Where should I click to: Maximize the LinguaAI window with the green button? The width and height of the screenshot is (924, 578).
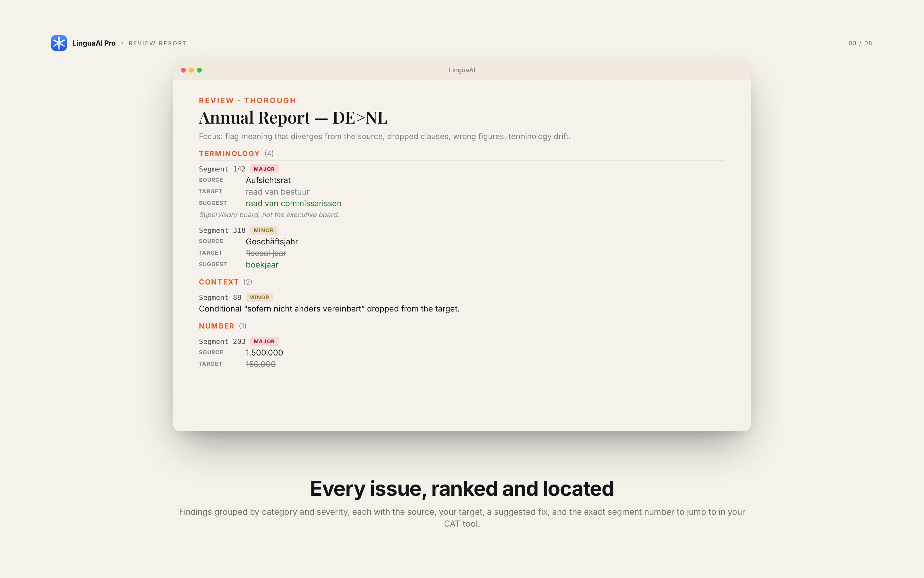(199, 70)
